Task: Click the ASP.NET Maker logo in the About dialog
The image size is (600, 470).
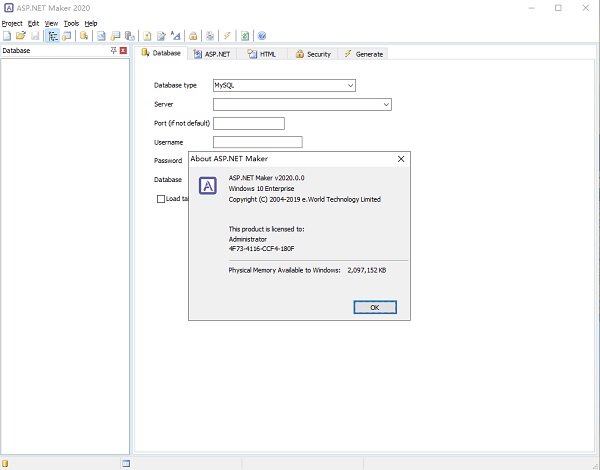Action: [x=208, y=186]
